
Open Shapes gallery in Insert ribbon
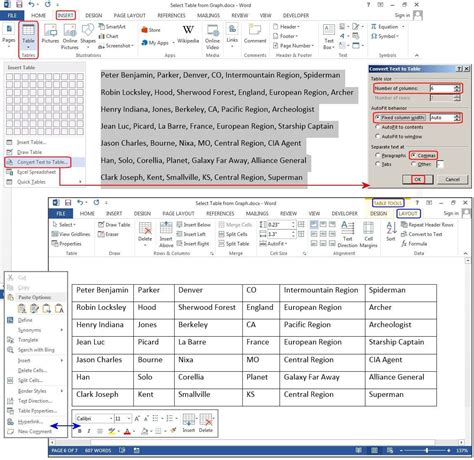pyautogui.click(x=88, y=35)
